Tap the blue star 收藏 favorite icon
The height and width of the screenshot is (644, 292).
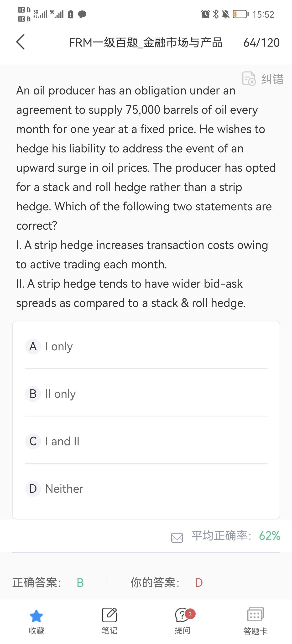click(x=36, y=616)
